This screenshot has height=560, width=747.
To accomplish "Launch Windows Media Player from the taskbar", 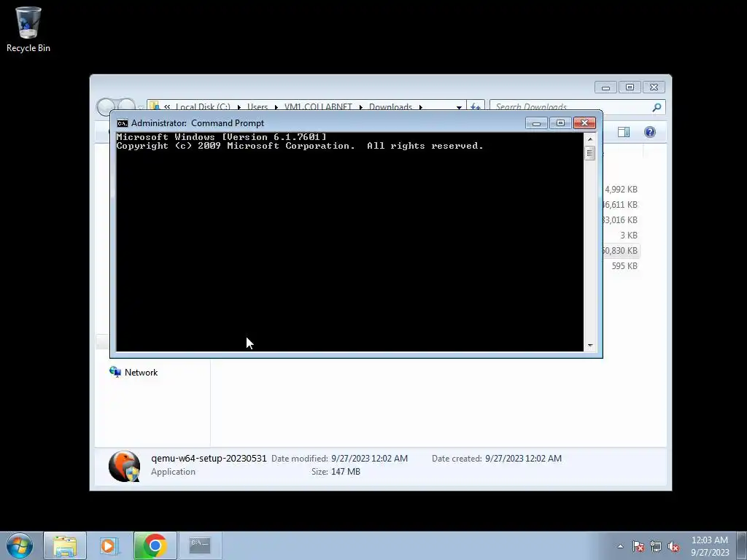I will pos(108,545).
